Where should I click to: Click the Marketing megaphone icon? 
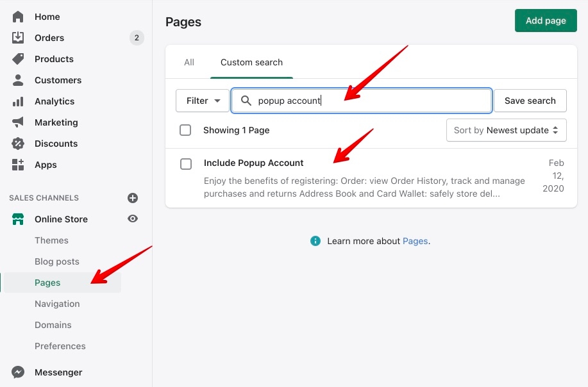18,122
